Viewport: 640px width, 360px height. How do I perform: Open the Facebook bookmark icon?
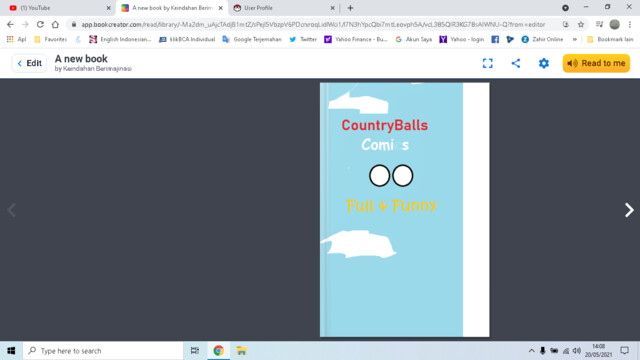point(495,39)
